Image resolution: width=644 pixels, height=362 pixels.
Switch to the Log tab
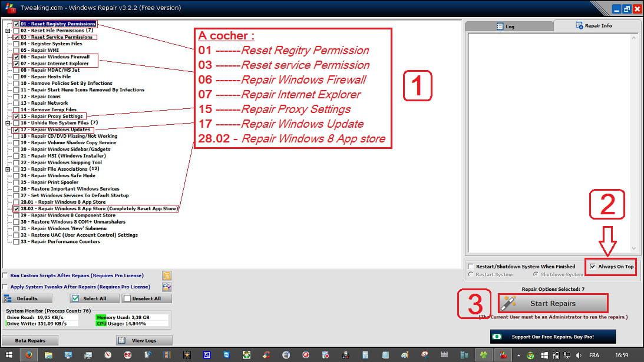[x=509, y=26]
